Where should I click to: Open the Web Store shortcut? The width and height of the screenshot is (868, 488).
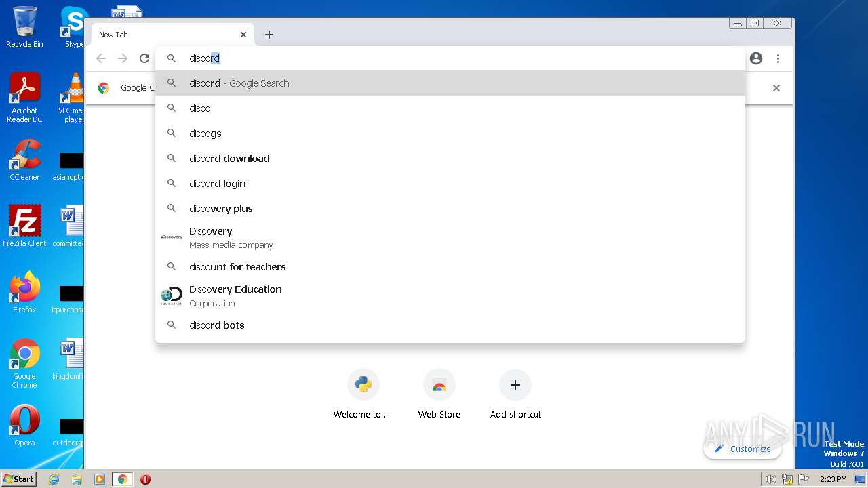click(439, 395)
